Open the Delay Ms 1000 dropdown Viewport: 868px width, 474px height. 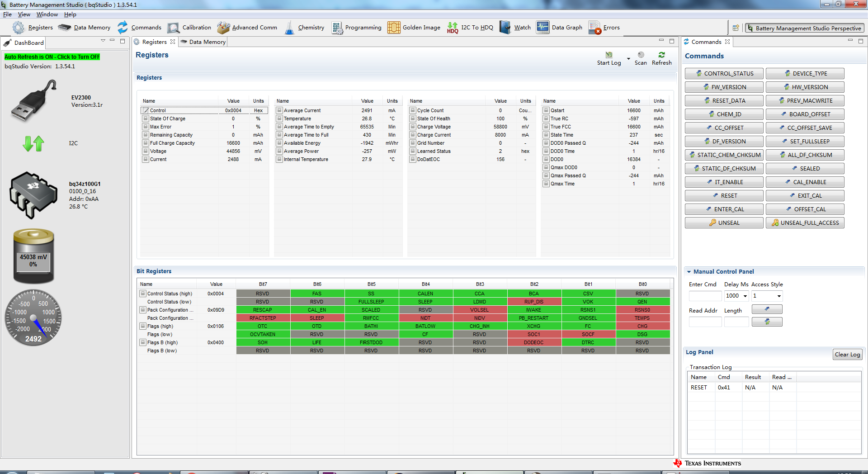tap(745, 296)
